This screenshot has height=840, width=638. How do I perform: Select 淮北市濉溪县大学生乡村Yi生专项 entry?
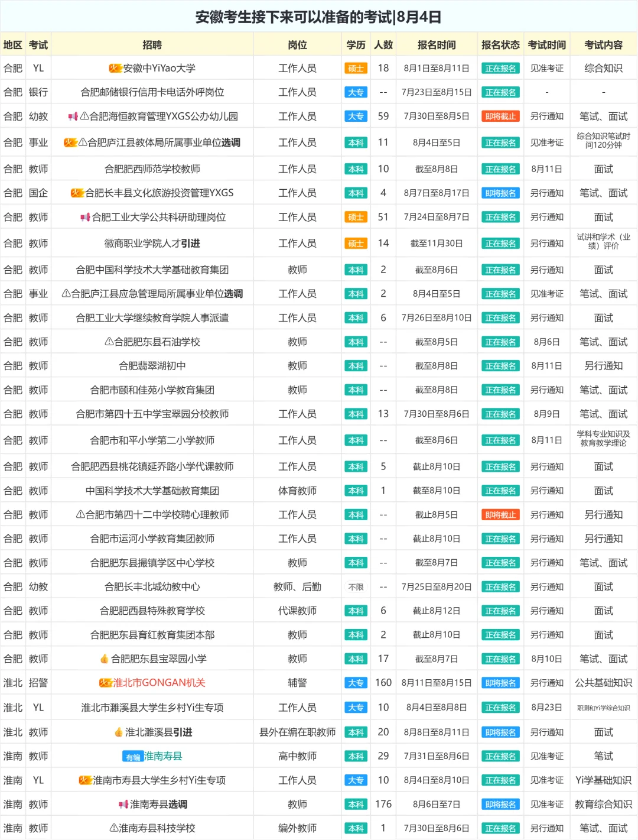pos(152,708)
